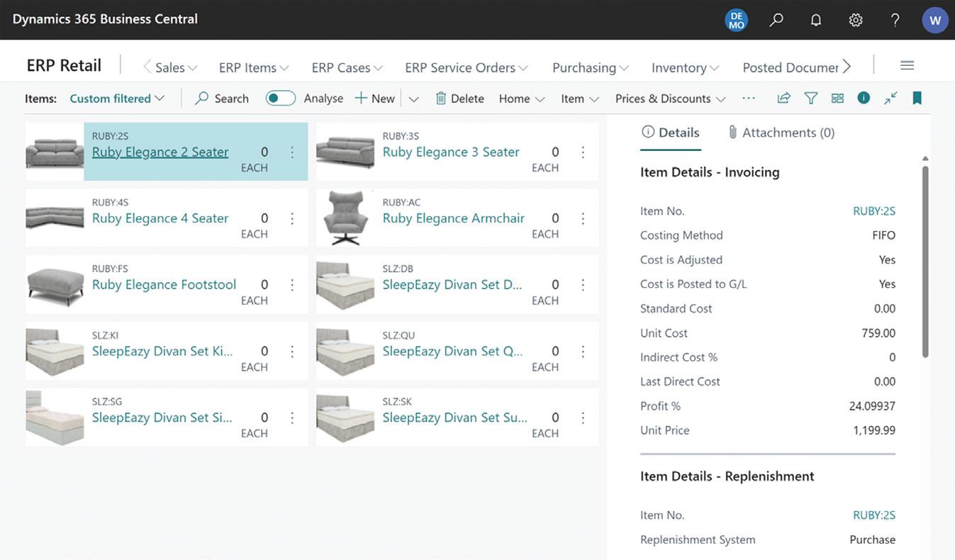The height and width of the screenshot is (560, 955).
Task: Click the Unit Cost value 759.00
Action: pos(878,333)
